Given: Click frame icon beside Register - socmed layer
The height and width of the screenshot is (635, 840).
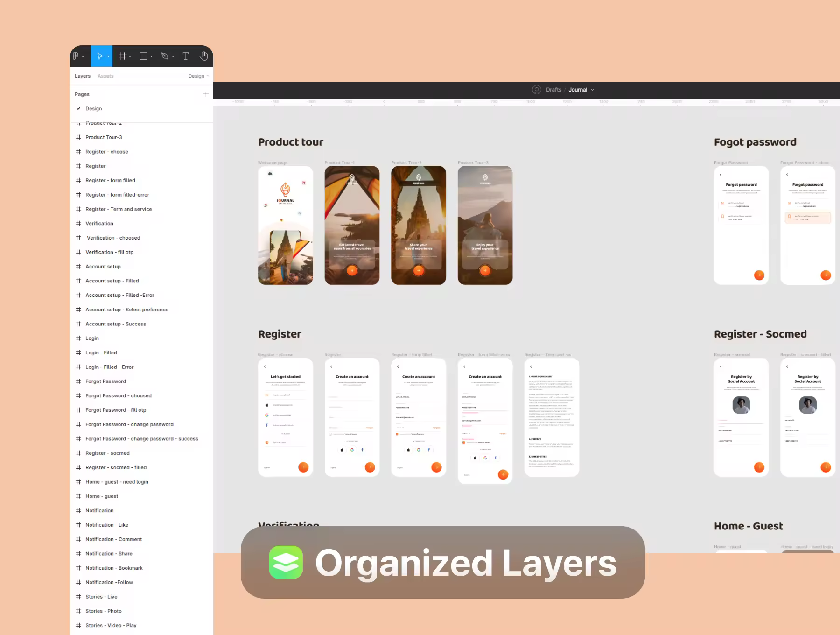Looking at the screenshot, I should tap(78, 453).
